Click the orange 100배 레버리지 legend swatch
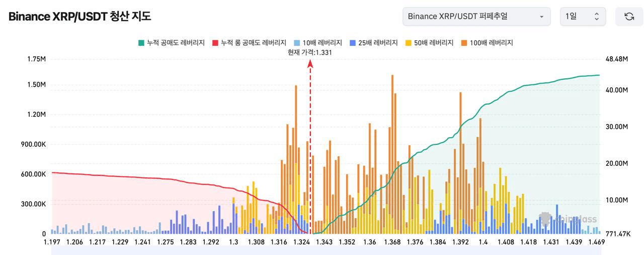 coord(464,43)
